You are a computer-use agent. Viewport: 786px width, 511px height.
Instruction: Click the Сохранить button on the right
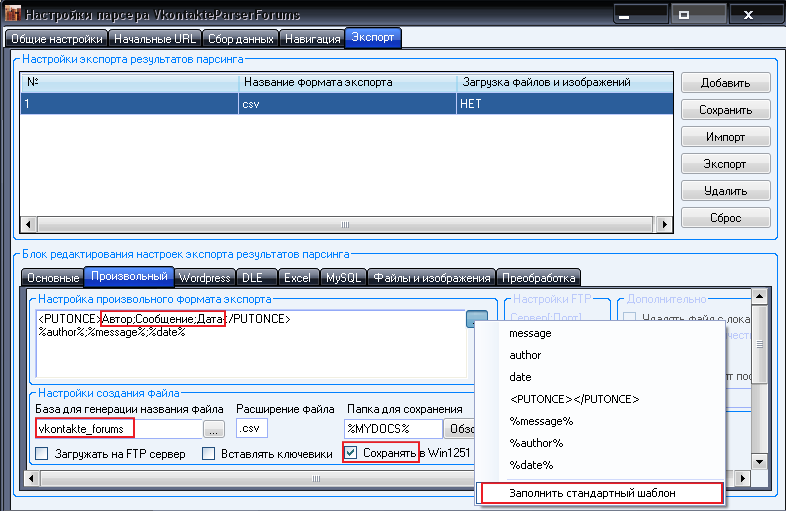[725, 110]
